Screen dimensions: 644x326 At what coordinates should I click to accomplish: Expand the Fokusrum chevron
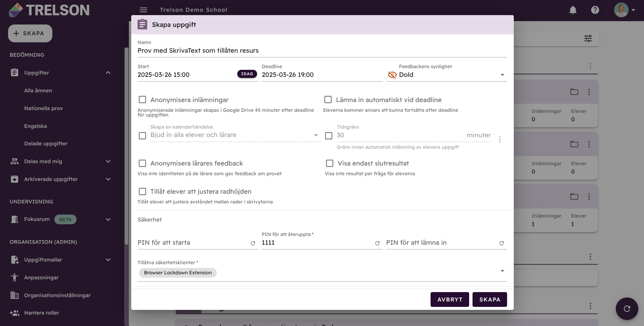108,219
